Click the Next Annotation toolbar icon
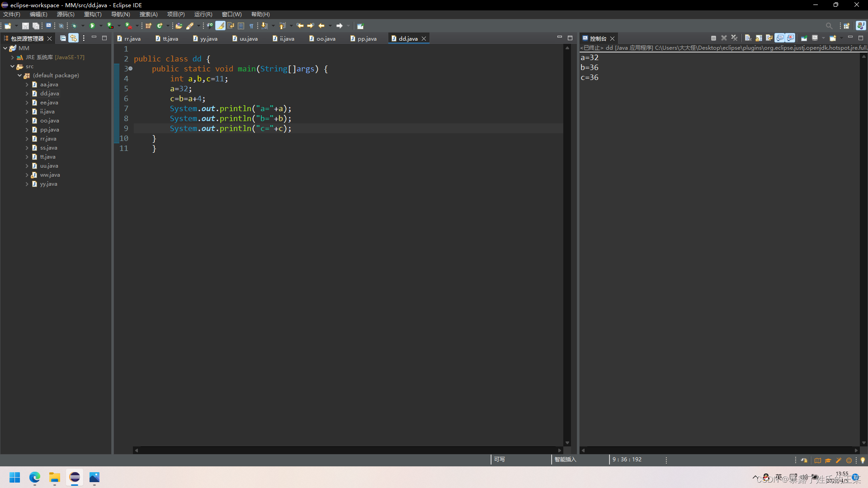The image size is (868, 488). 265,26
